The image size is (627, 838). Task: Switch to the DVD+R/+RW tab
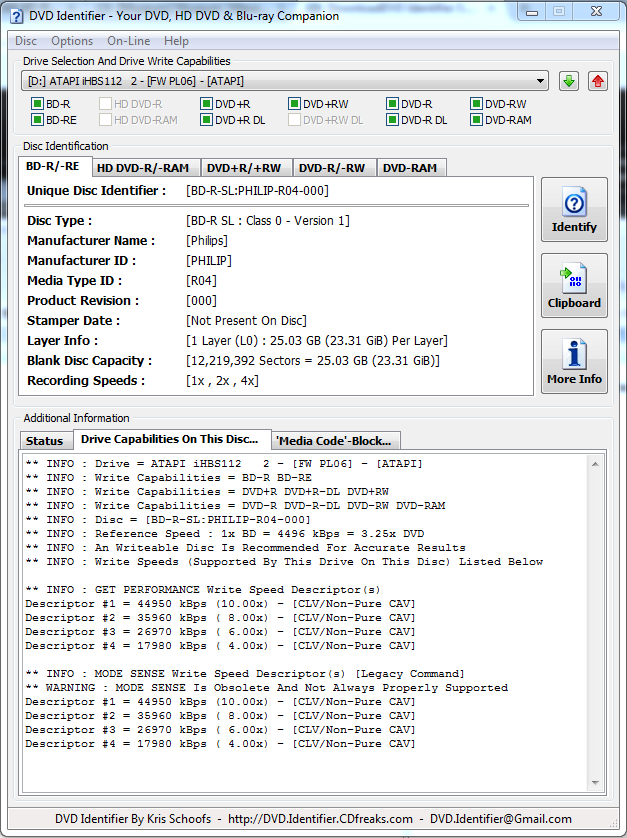tap(244, 168)
